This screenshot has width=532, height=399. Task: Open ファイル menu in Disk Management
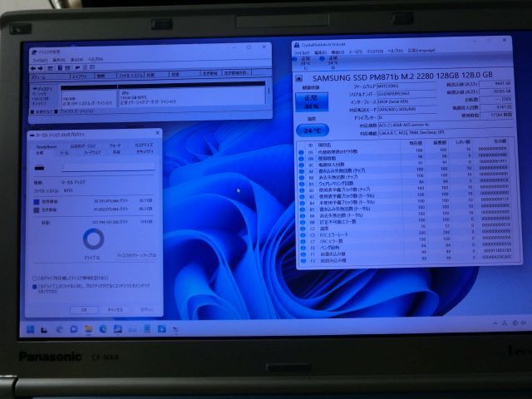point(40,61)
